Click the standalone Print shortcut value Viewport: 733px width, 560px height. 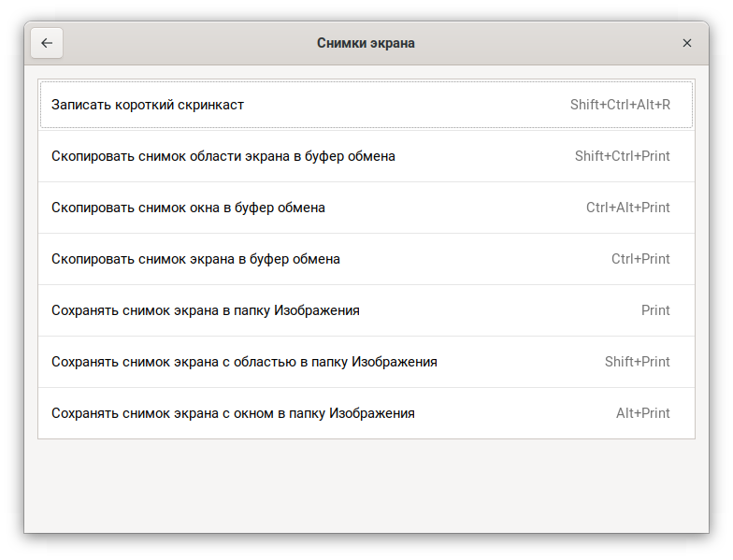point(655,310)
